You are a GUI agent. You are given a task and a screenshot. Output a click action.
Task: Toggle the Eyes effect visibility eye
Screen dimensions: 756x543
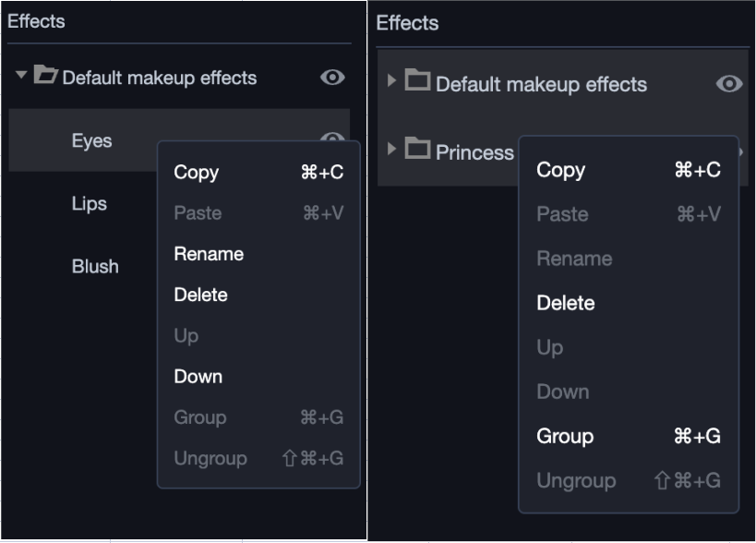coord(332,139)
